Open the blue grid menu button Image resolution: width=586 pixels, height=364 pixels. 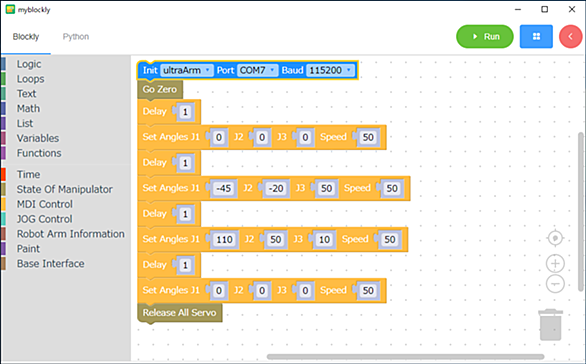536,37
